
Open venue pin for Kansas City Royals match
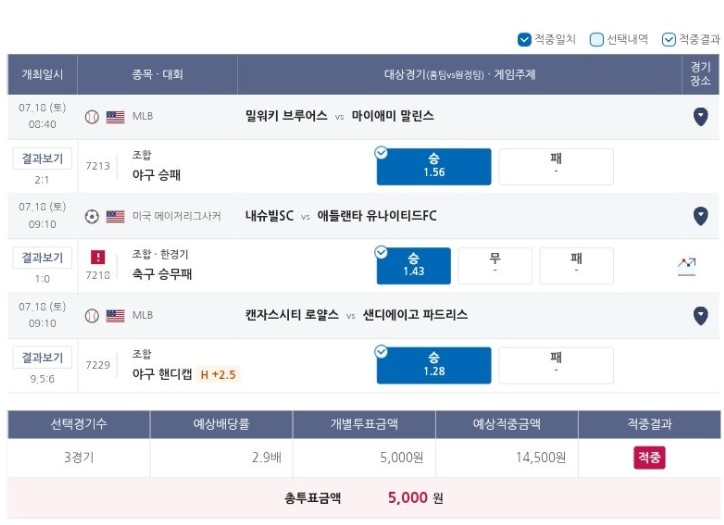point(700,315)
